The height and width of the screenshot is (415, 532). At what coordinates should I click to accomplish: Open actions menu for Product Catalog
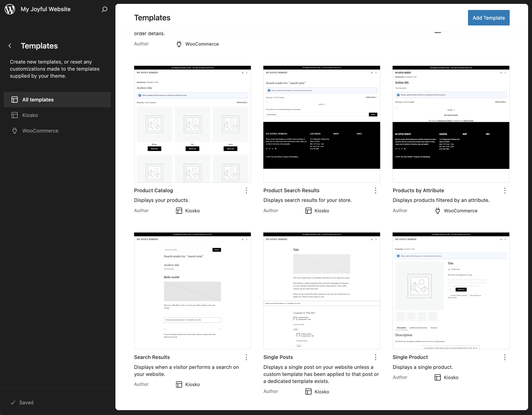[246, 191]
